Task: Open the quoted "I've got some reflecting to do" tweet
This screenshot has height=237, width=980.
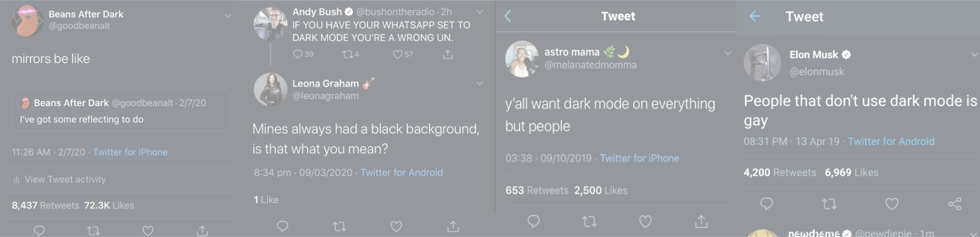Action: pos(121,110)
